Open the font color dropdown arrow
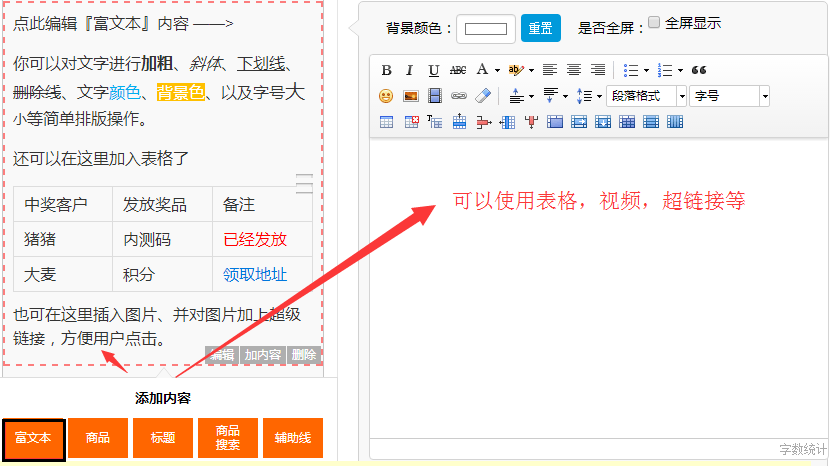Viewport: 831px width, 466px height. [497, 70]
